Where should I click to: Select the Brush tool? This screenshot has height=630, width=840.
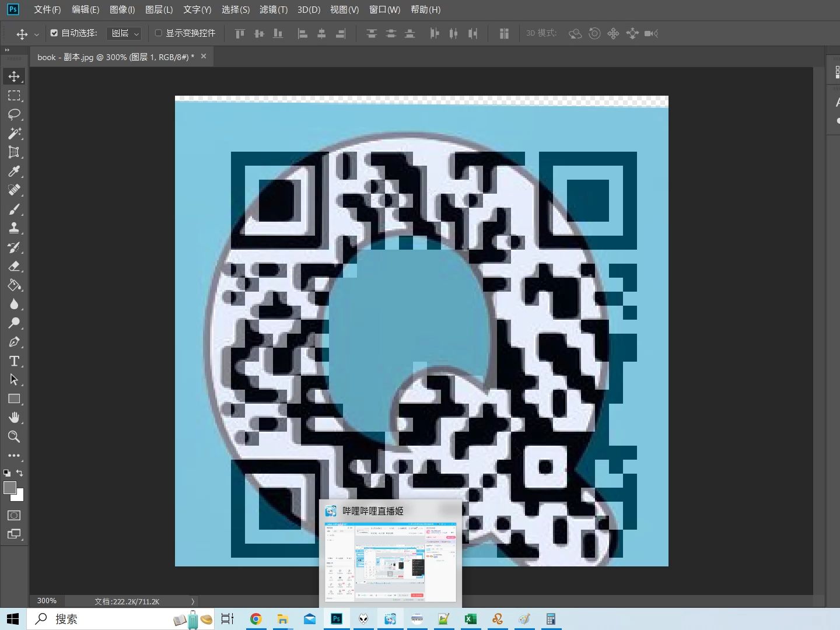(14, 209)
